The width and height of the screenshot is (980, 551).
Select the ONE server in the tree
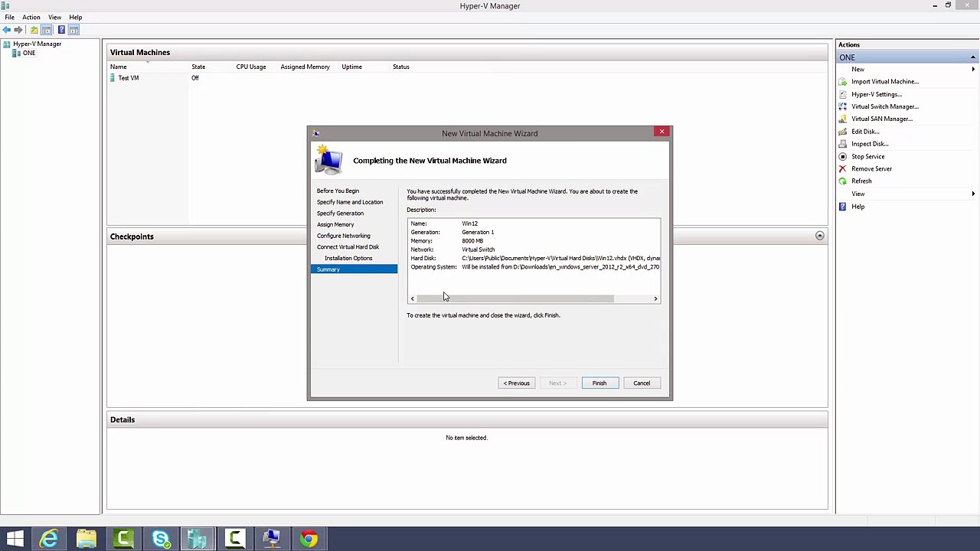[x=28, y=53]
